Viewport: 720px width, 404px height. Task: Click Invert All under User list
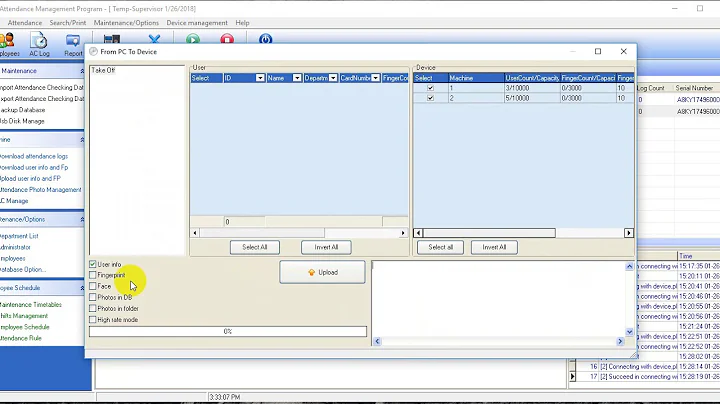pos(326,247)
